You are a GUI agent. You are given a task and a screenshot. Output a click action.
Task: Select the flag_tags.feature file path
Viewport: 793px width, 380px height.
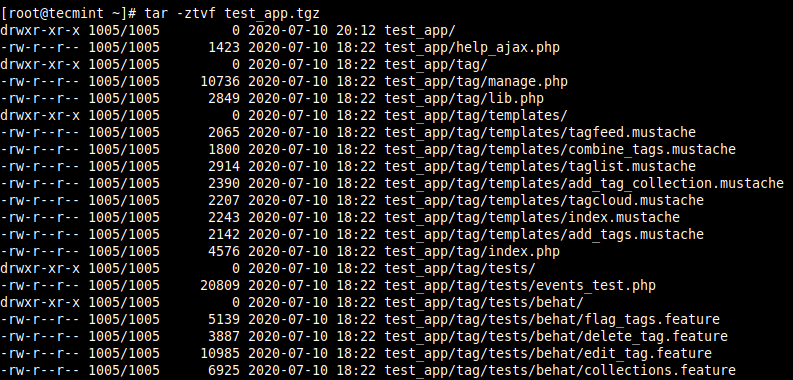[552, 319]
